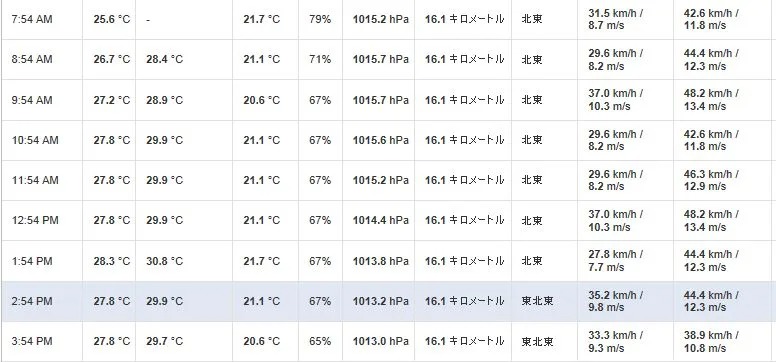Click dew point 20.6 °C at 9:54 AM
Viewport: 776px width, 362px height.
[x=261, y=100]
